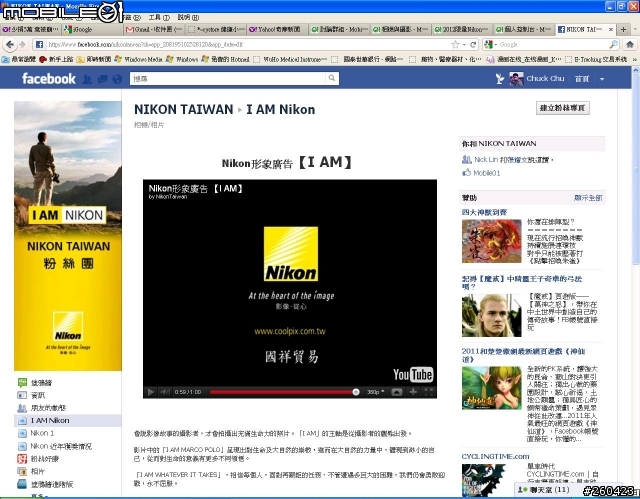Click the Reload icon in address bar

pos(473,44)
